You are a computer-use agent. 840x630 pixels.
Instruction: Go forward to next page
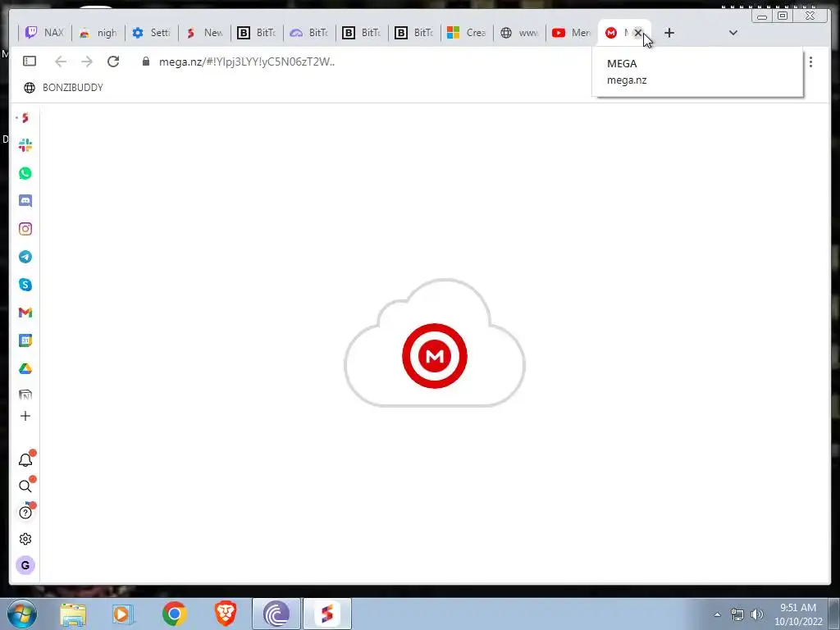coord(87,62)
